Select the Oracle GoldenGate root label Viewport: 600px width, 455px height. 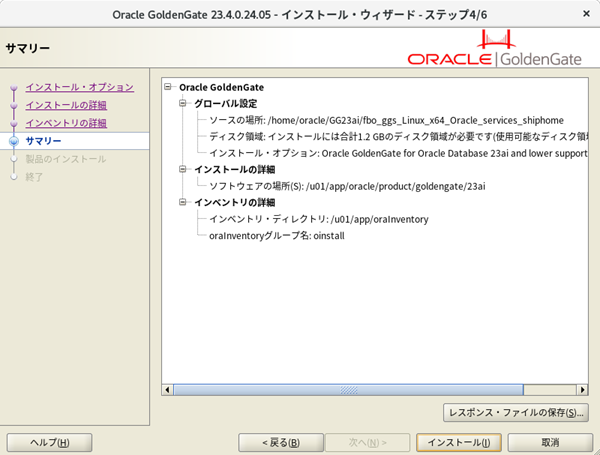tap(222, 87)
